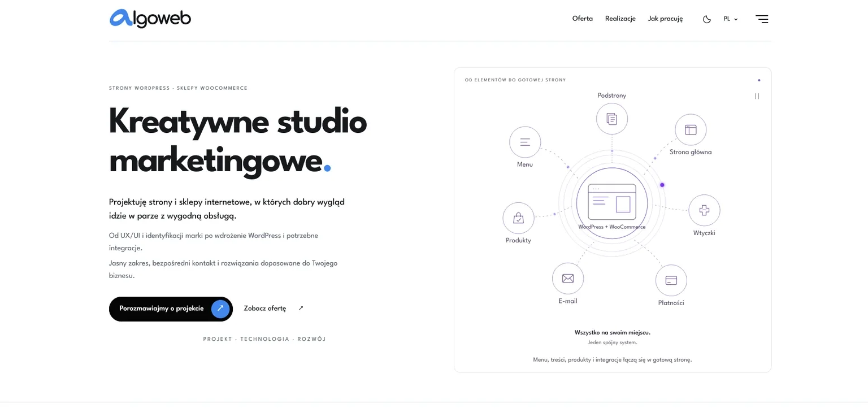Click the central WordPress + WooCommerce window icon
The width and height of the screenshot is (868, 408).
point(612,202)
